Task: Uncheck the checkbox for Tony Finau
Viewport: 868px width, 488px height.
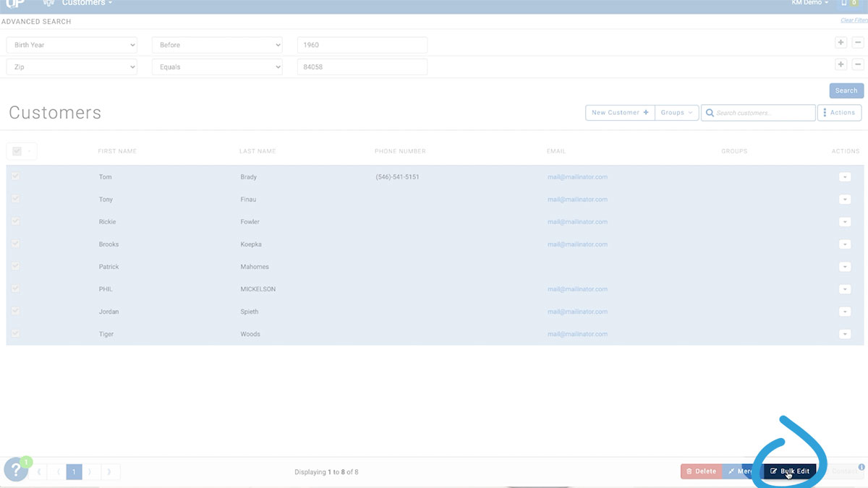Action: coord(15,199)
